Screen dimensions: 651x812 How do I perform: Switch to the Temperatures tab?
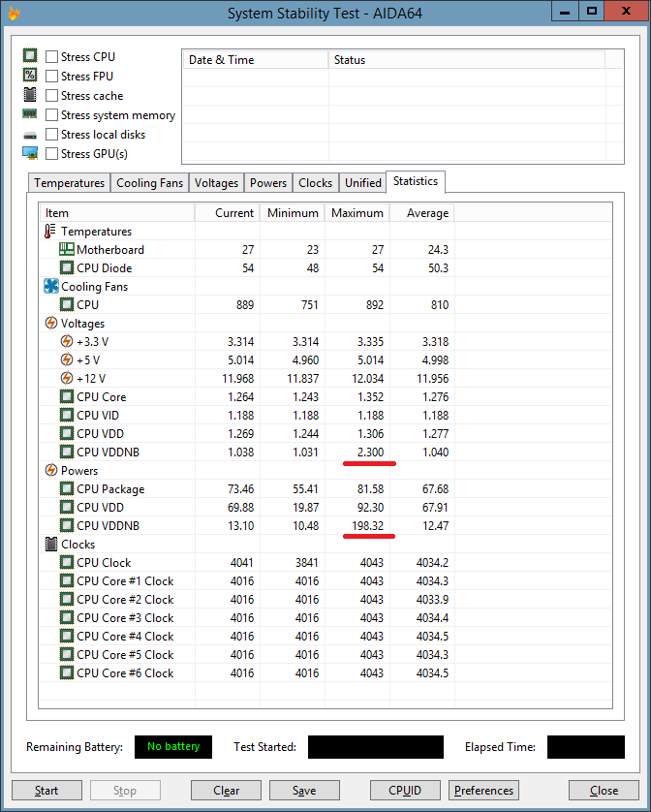69,183
